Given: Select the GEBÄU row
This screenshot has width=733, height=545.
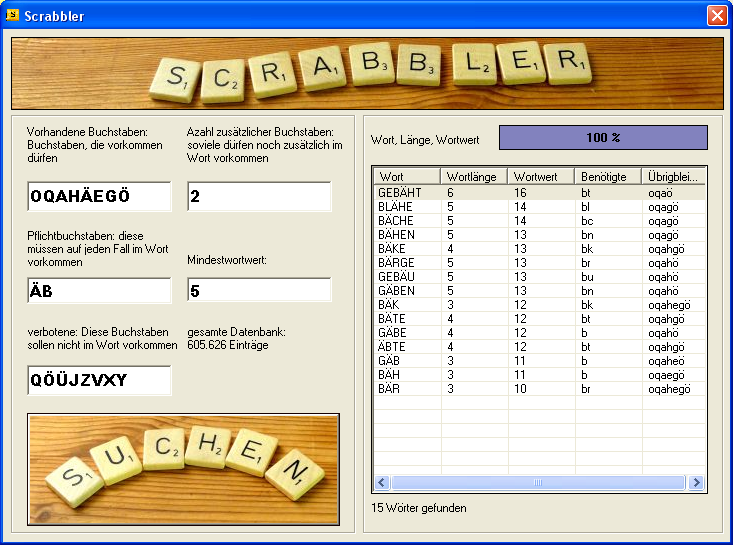Looking at the screenshot, I should [540, 277].
